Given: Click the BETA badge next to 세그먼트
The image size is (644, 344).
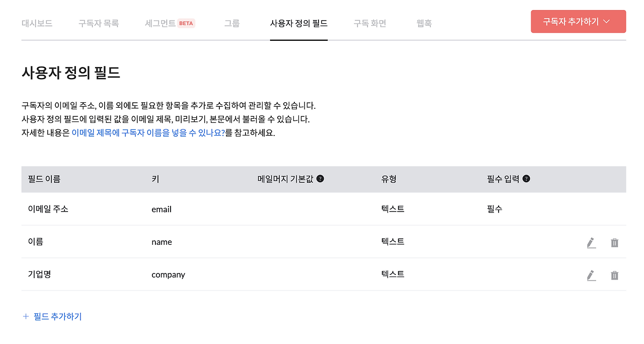Looking at the screenshot, I should (x=187, y=23).
